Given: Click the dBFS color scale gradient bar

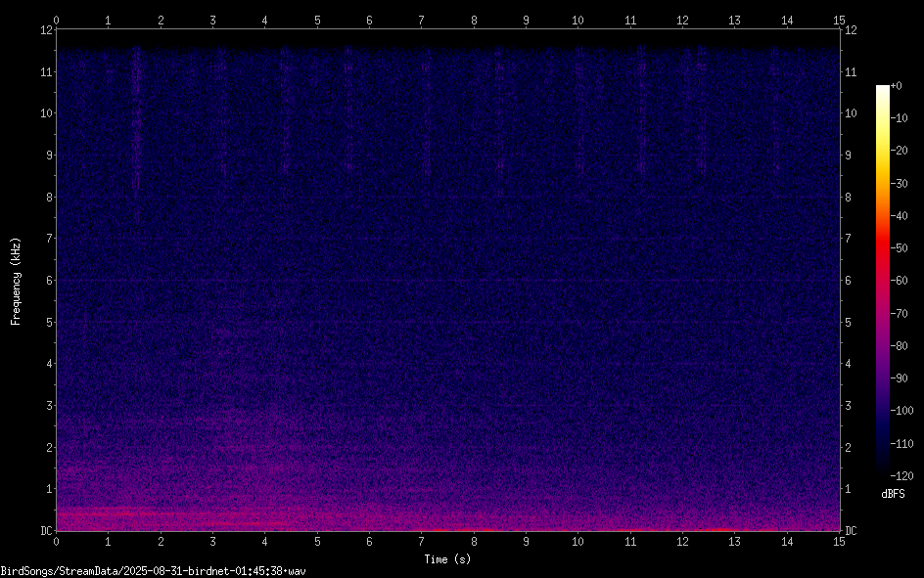Looking at the screenshot, I should coord(882,280).
